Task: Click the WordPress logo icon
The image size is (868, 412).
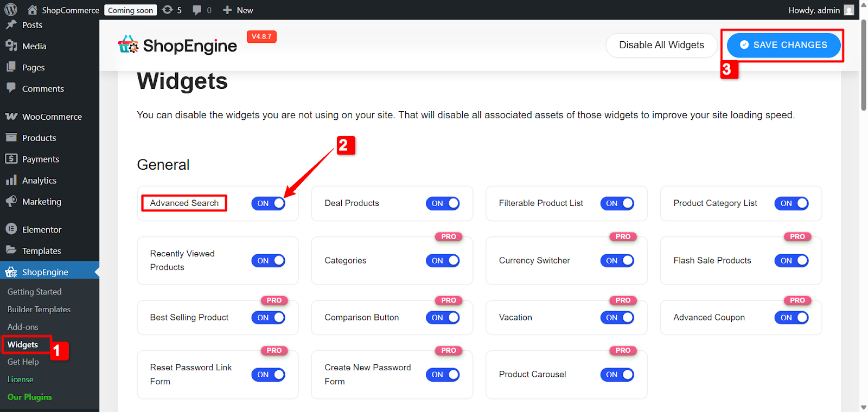Action: coord(11,10)
